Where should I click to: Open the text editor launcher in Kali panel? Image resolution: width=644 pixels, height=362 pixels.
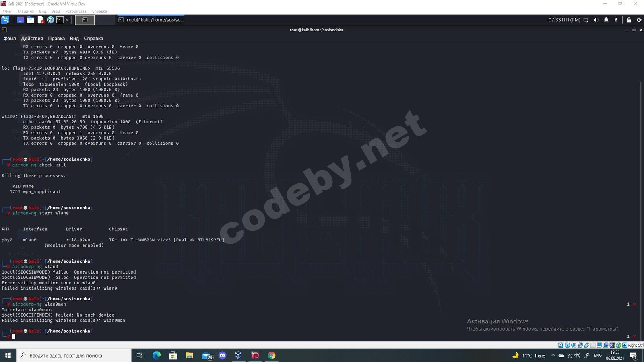point(41,20)
